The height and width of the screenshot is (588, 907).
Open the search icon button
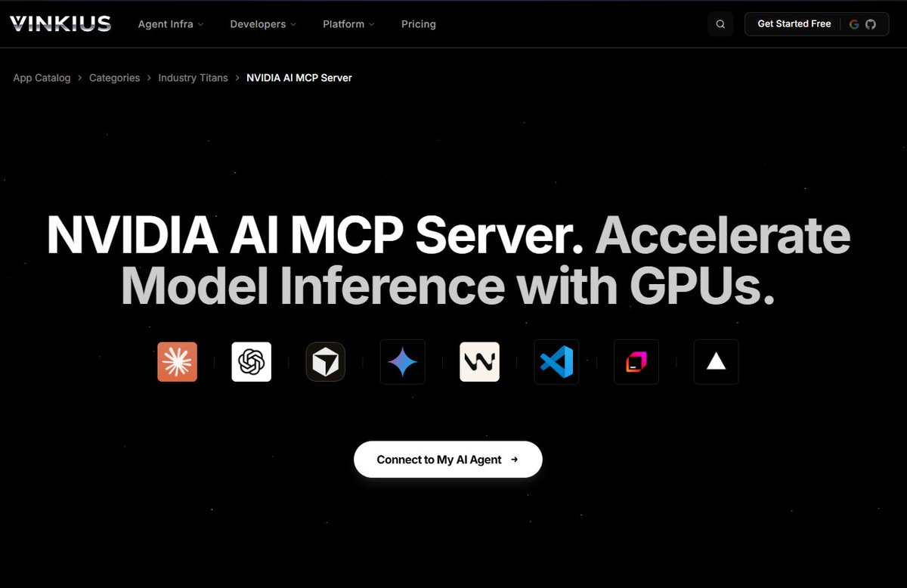tap(720, 24)
